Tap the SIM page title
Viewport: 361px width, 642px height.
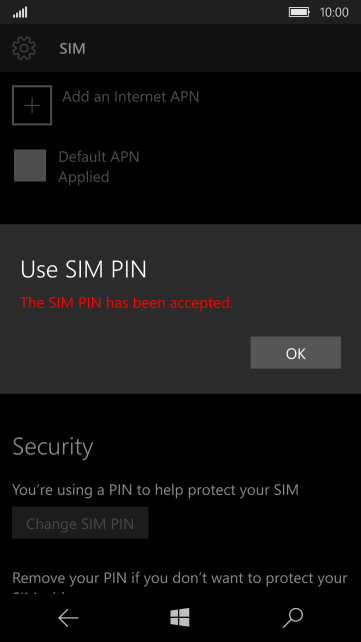[x=72, y=49]
